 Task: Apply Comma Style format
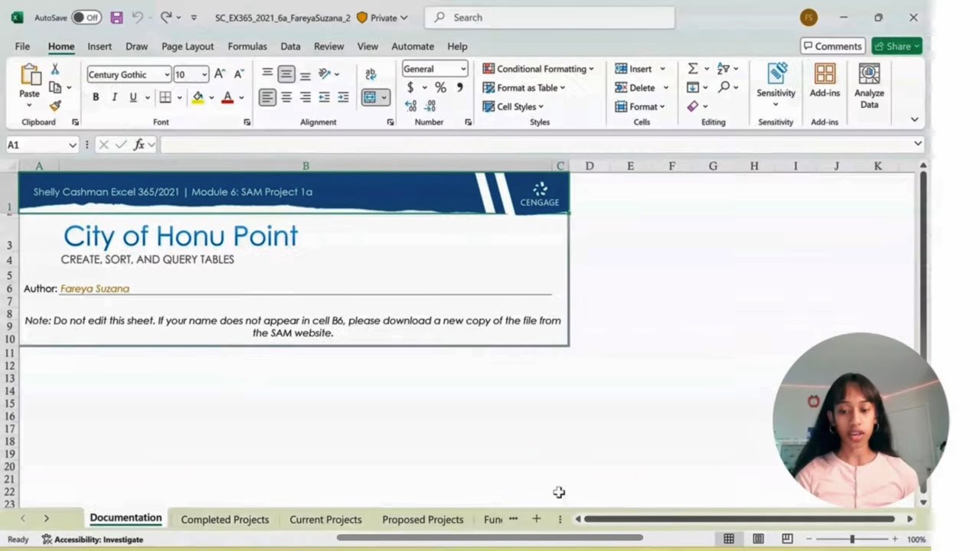(459, 88)
